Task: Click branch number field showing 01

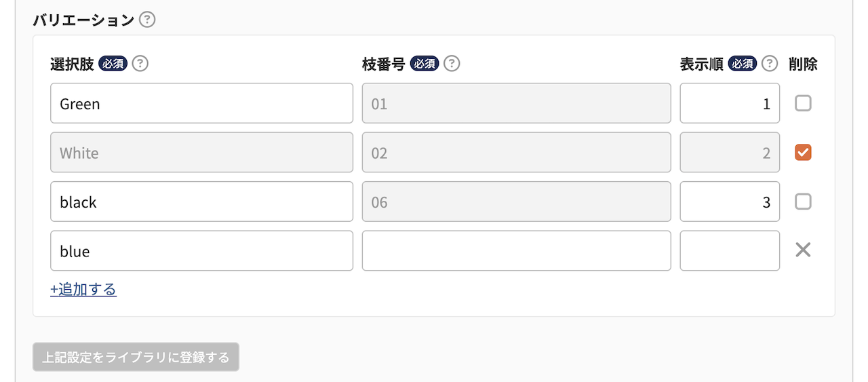Action: (x=517, y=103)
